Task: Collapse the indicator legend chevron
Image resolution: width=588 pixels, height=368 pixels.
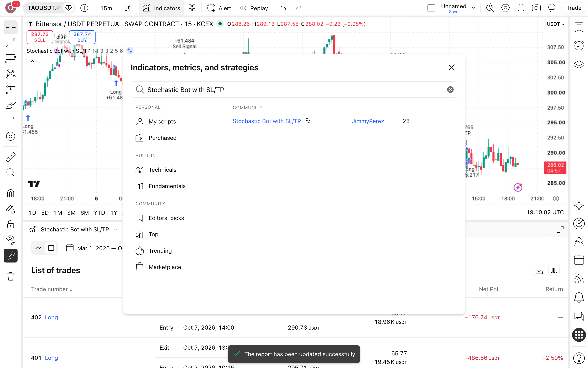Action: [x=32, y=61]
